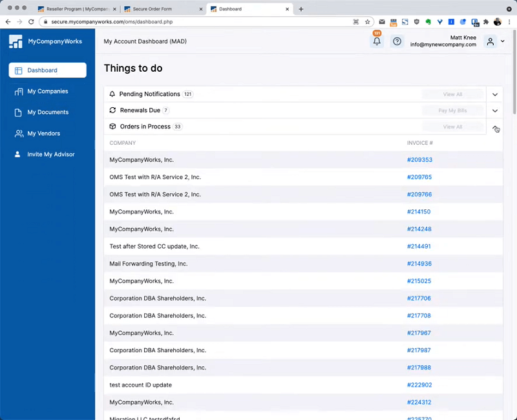This screenshot has height=420, width=517.
Task: Click the browser address bar
Action: click(194, 21)
